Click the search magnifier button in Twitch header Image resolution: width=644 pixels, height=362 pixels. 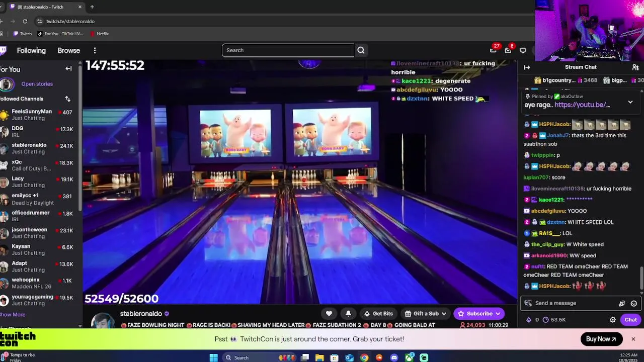[361, 50]
